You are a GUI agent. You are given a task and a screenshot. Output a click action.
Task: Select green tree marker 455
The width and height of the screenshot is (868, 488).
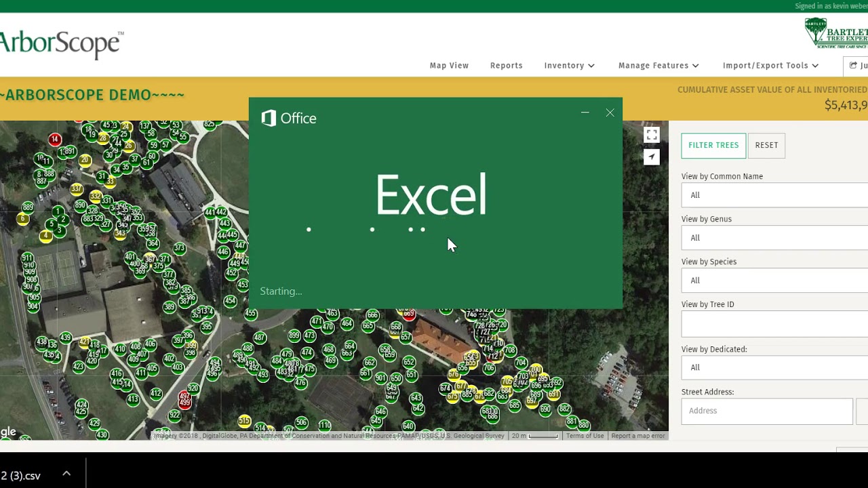[251, 314]
